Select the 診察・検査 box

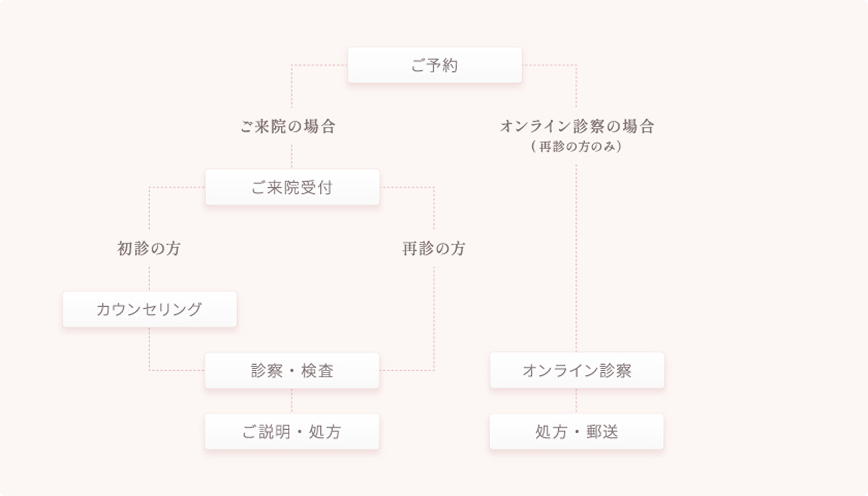point(292,370)
